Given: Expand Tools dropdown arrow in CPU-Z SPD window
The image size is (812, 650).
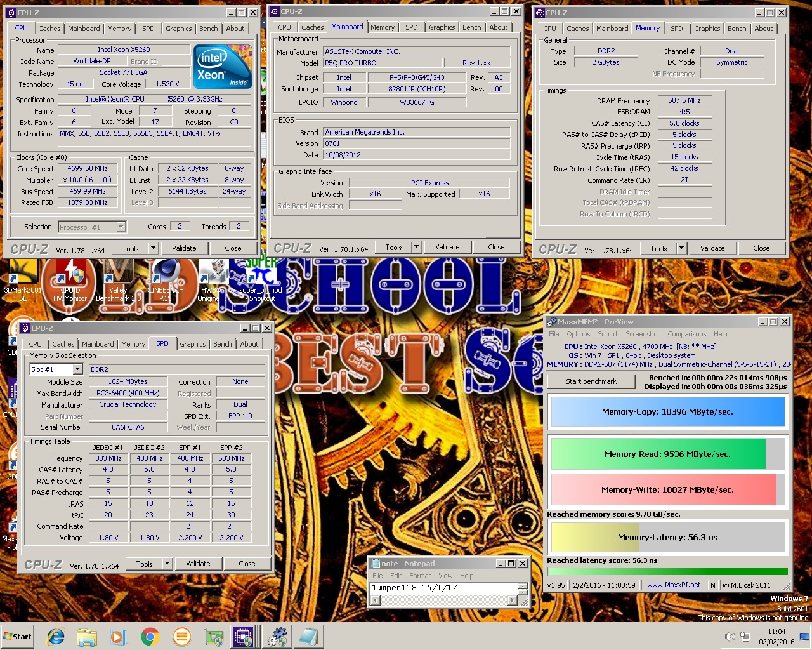Looking at the screenshot, I should (167, 564).
